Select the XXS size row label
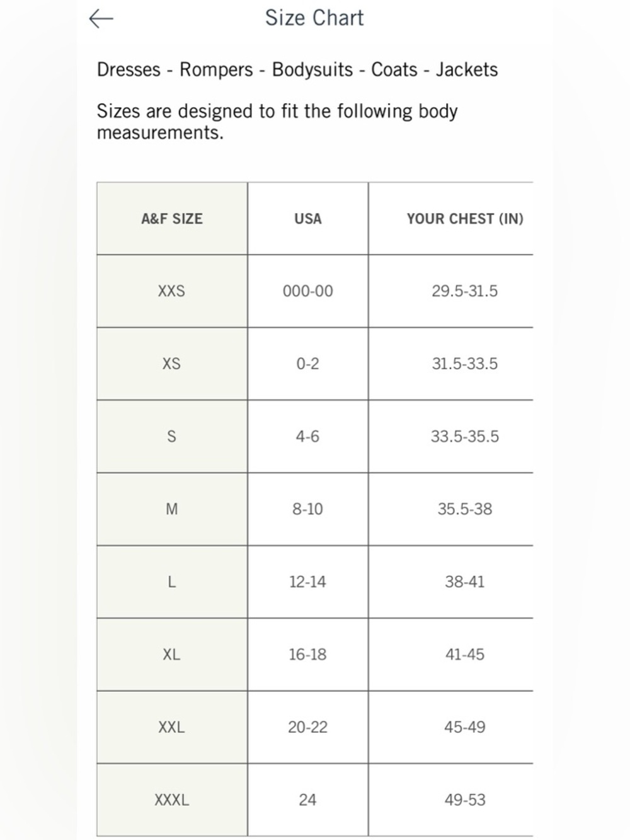Viewport: 630px width, 840px height. [171, 291]
